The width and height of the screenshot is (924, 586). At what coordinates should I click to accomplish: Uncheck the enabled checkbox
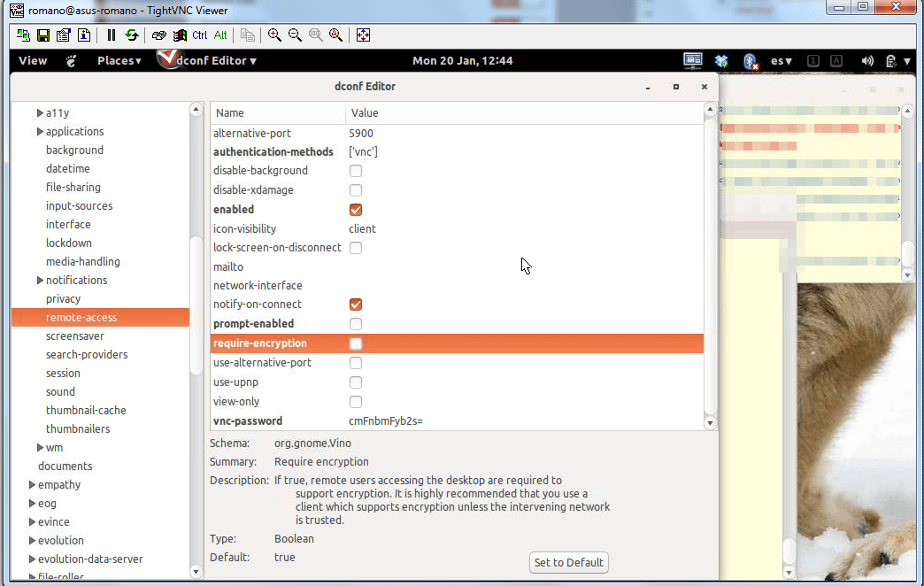coord(355,210)
